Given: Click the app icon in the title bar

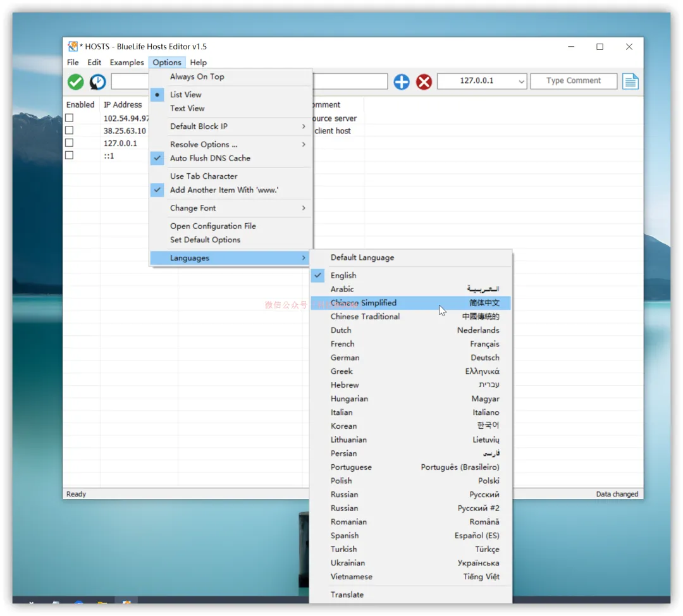Looking at the screenshot, I should click(x=72, y=46).
